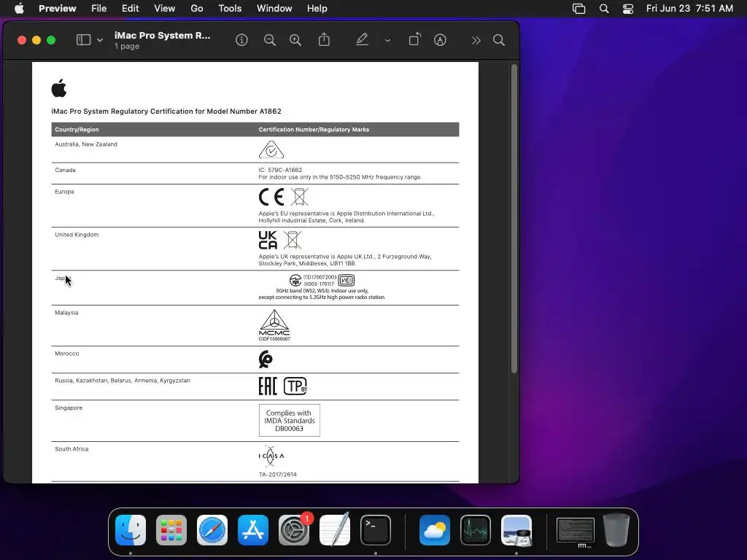This screenshot has height=560, width=747.
Task: Switch to Preview icon in Dock
Action: tap(516, 530)
